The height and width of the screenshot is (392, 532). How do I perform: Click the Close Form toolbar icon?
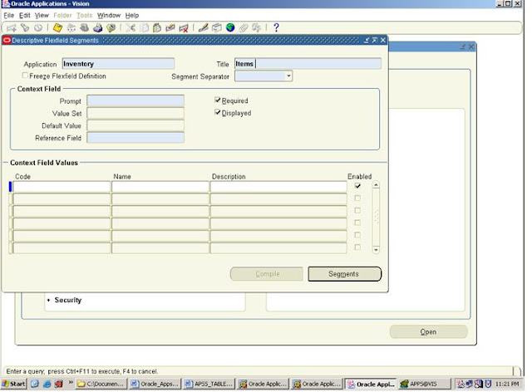111,27
